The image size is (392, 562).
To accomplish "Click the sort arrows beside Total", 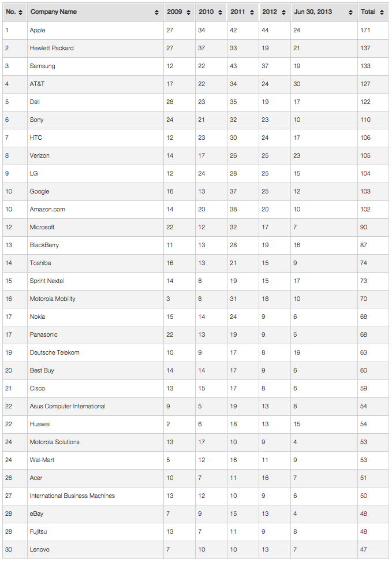I will pyautogui.click(x=382, y=12).
